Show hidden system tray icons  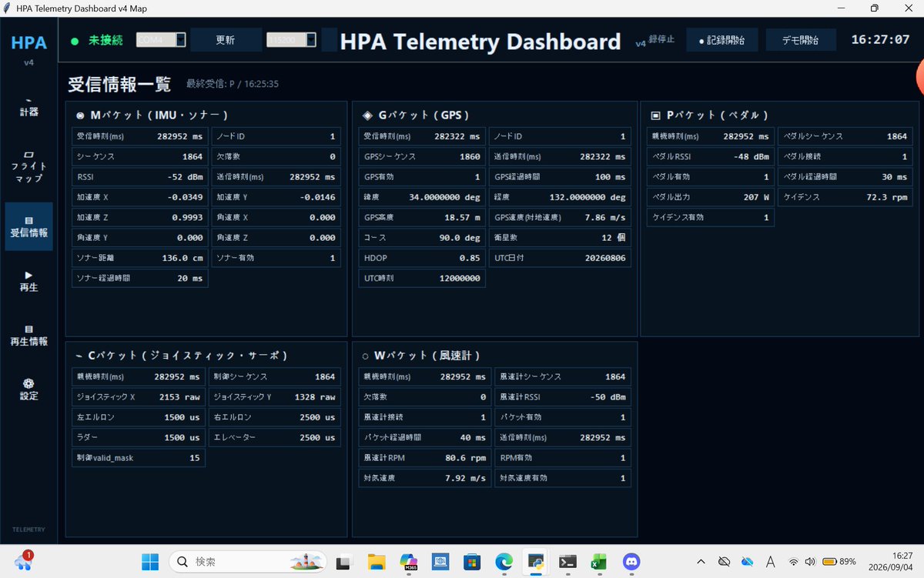(x=700, y=561)
